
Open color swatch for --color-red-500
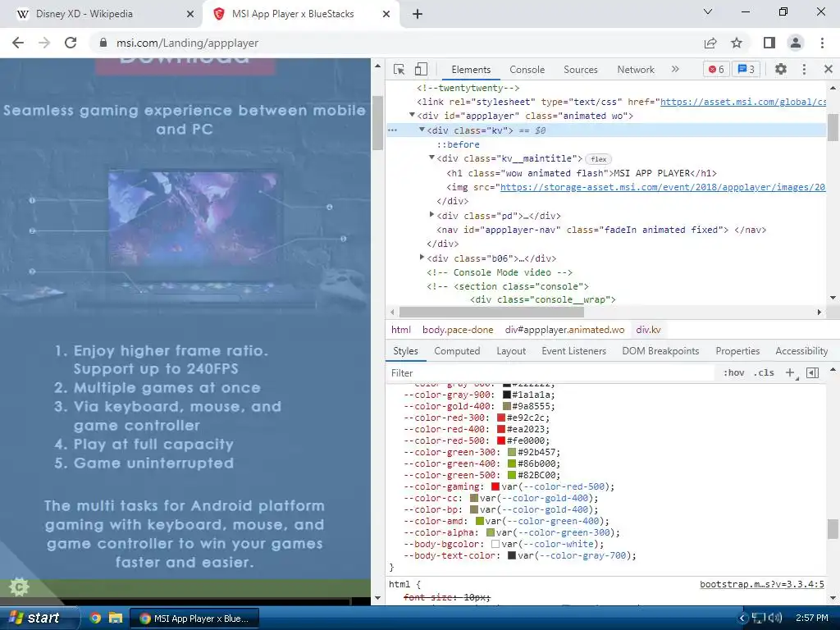[x=501, y=441]
